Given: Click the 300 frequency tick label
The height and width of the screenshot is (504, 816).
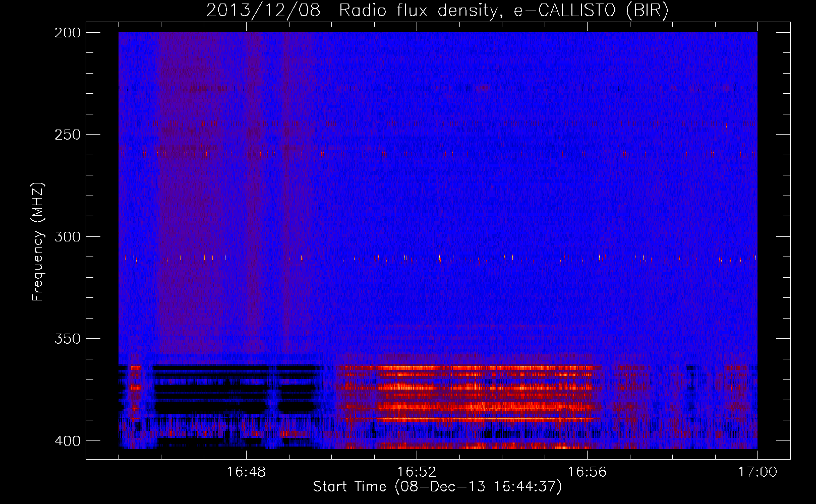Looking at the screenshot, I should click(x=67, y=237).
